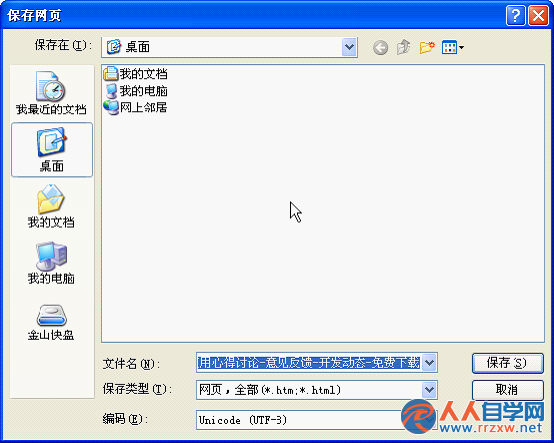554x443 pixels.
Task: Go up one folder level
Action: pos(403,47)
